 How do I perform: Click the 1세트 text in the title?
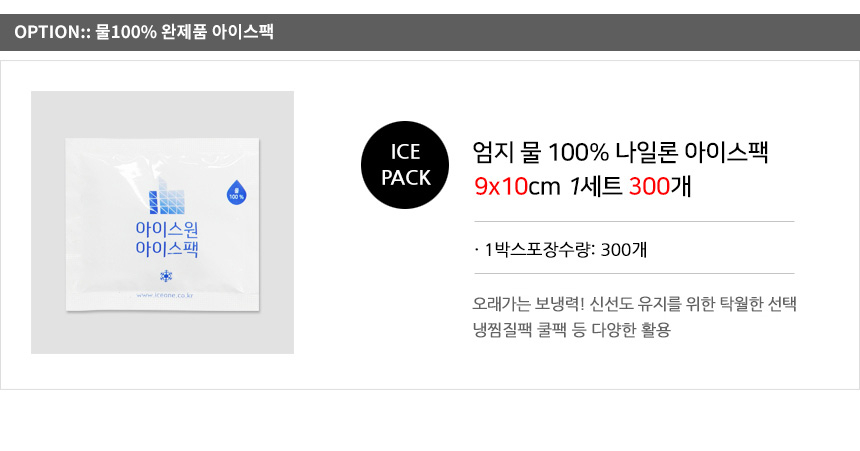point(597,186)
